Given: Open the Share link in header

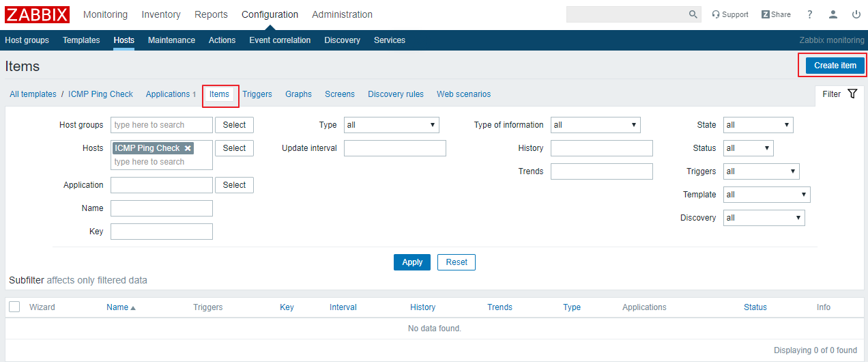Looking at the screenshot, I should [776, 14].
